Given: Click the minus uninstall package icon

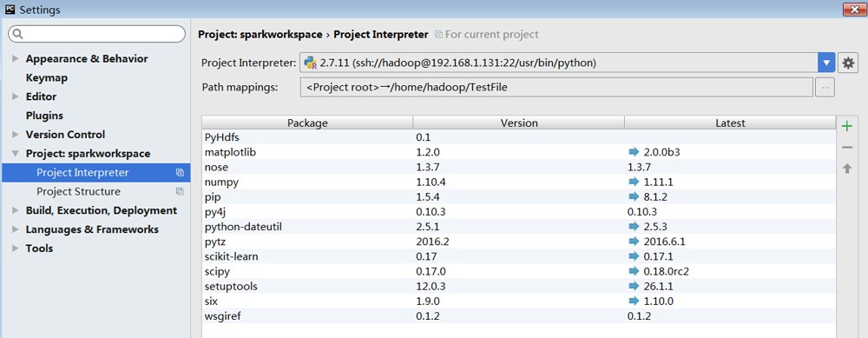Looking at the screenshot, I should pyautogui.click(x=846, y=148).
